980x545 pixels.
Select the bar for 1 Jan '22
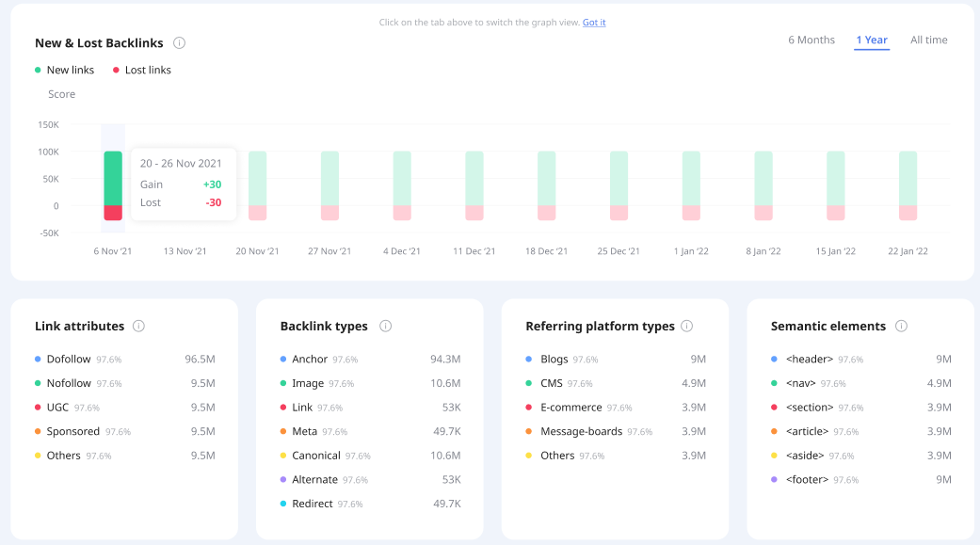pos(691,185)
